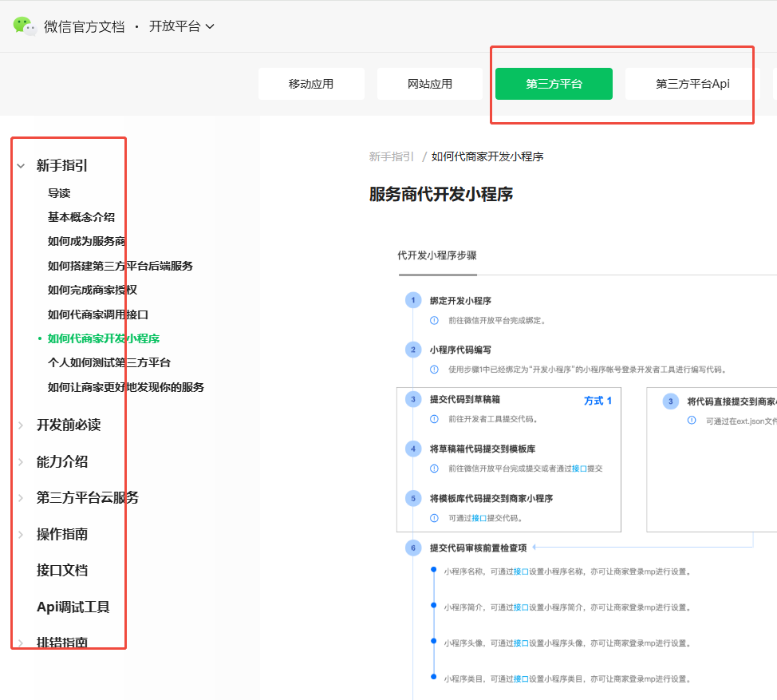This screenshot has width=777, height=700.
Task: Expand the 操作指南 section chevron
Action: [21, 535]
